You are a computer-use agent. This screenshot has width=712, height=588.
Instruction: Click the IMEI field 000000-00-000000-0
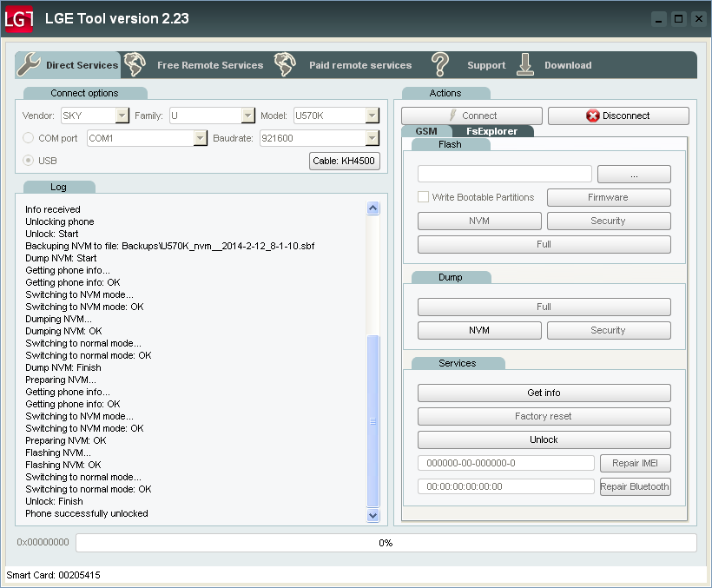tap(506, 463)
